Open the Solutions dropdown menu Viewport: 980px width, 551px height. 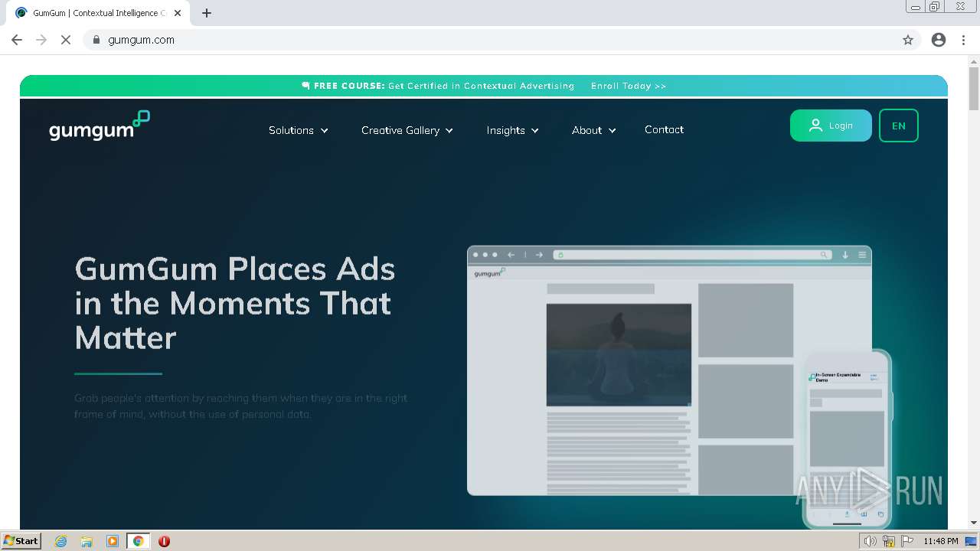(x=299, y=130)
